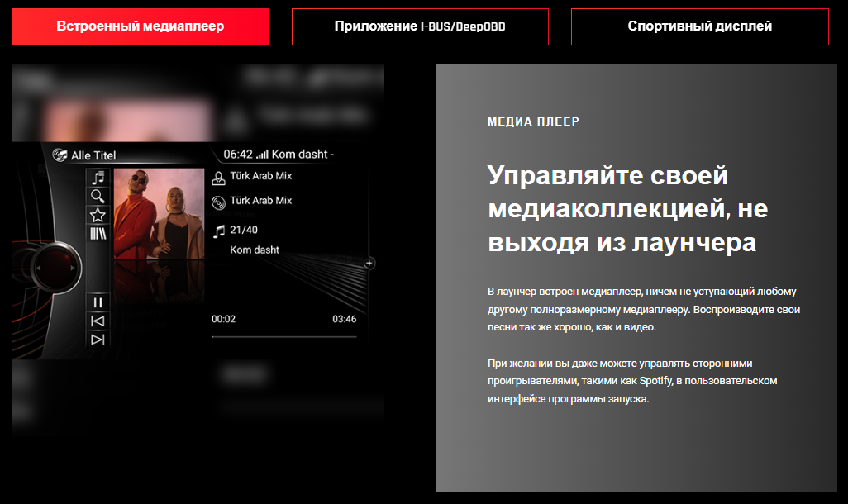This screenshot has width=848, height=504.
Task: Click the Alle Titel disc icon
Action: coord(60,155)
